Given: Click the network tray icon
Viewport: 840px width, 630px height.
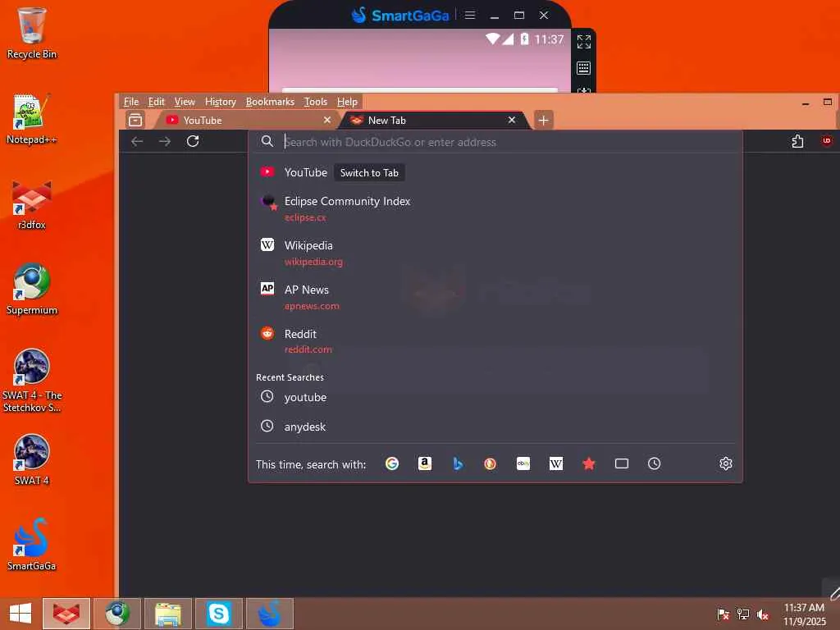Looking at the screenshot, I should click(743, 614).
